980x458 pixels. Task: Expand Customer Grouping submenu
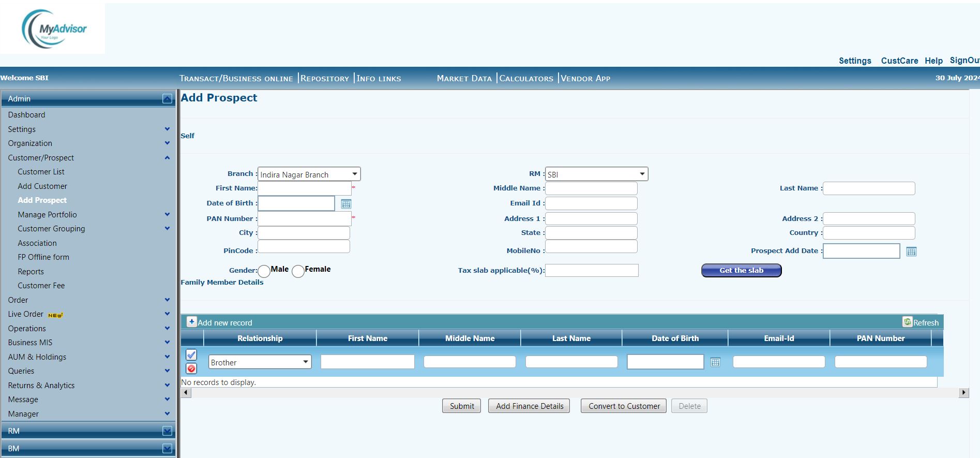167,228
